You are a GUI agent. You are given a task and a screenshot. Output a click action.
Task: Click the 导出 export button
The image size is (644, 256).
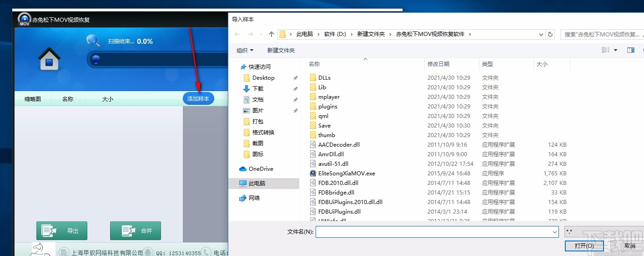[x=62, y=230]
